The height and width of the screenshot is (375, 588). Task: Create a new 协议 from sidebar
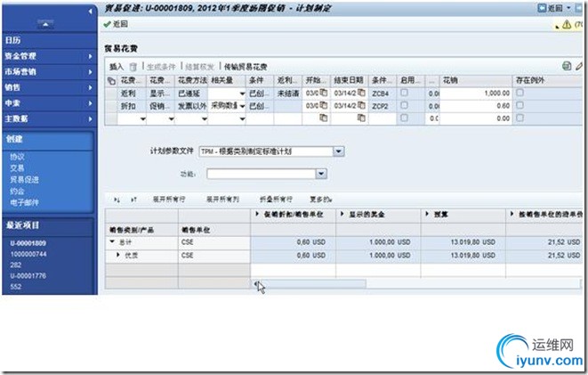(x=17, y=157)
